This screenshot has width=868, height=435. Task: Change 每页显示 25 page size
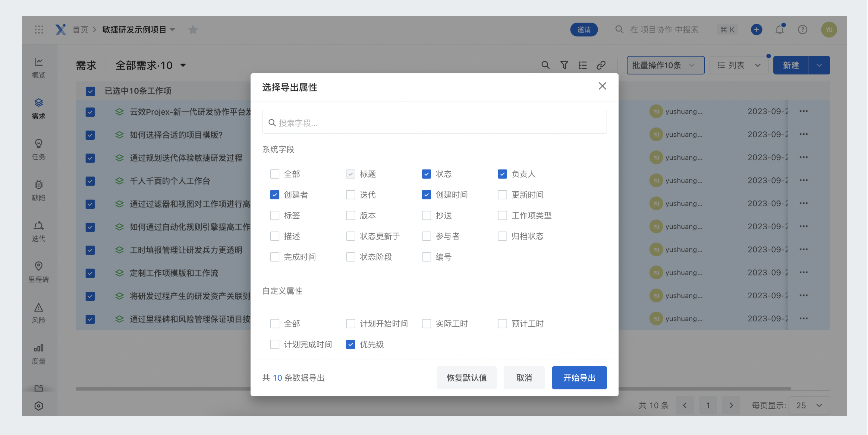809,405
